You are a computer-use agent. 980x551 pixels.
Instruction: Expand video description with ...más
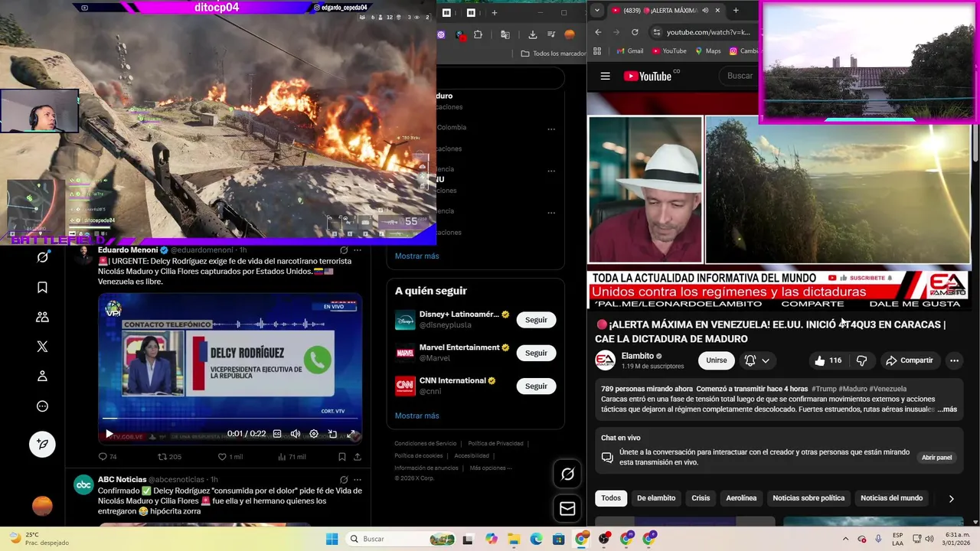(947, 409)
